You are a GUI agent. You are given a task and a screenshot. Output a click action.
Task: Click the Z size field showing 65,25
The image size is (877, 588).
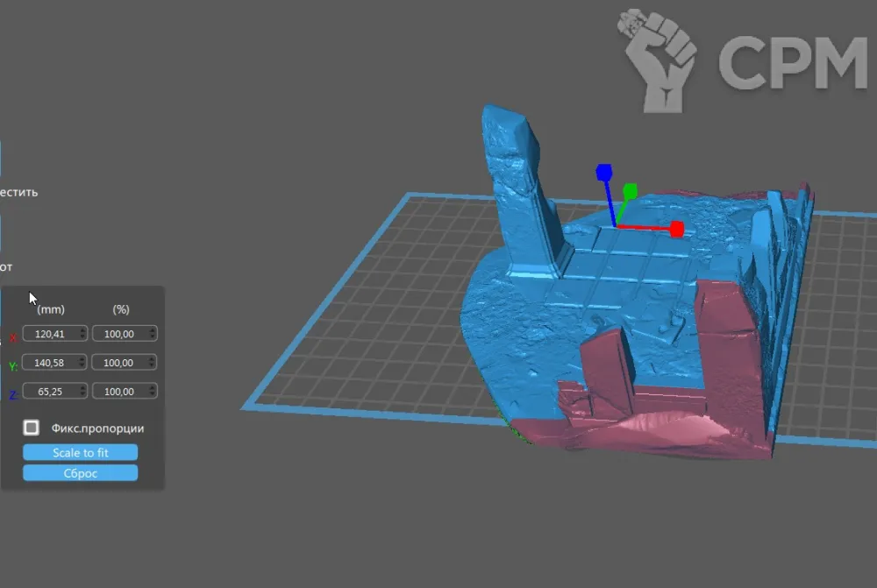point(49,391)
